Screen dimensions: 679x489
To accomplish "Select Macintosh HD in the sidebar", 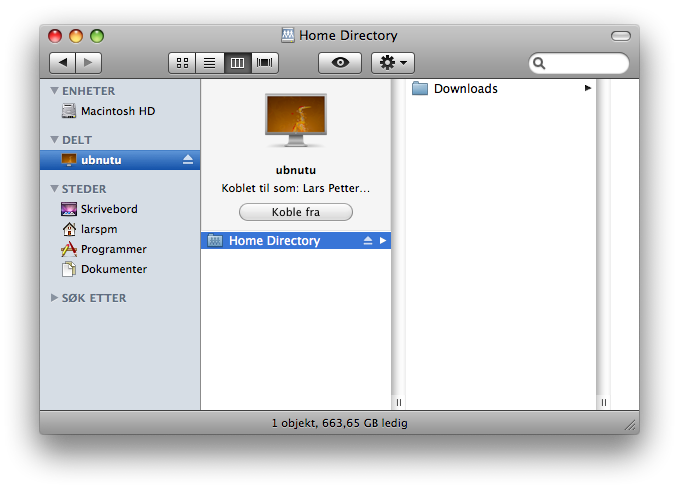I will [120, 111].
